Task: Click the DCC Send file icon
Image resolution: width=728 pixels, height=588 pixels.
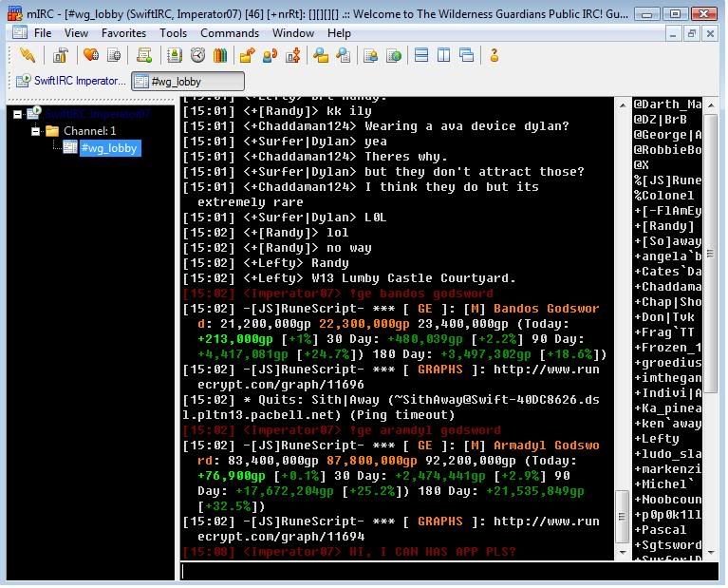Action: tap(247, 55)
